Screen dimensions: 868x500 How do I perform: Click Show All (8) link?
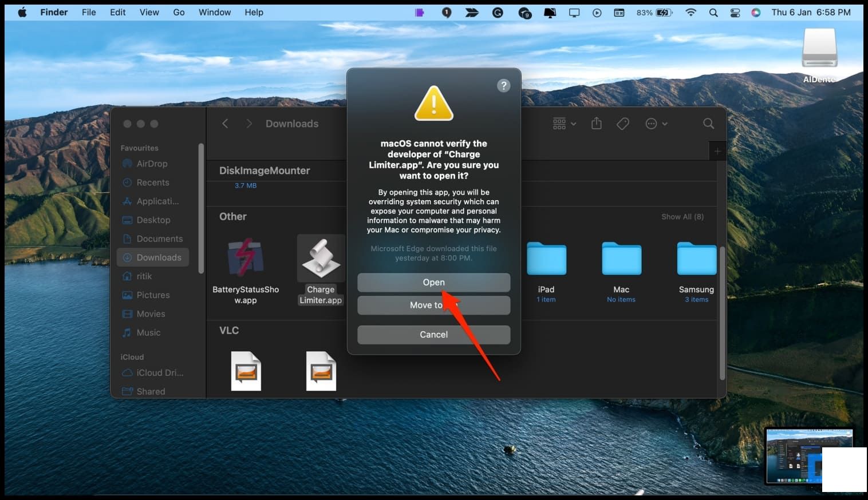click(x=682, y=217)
